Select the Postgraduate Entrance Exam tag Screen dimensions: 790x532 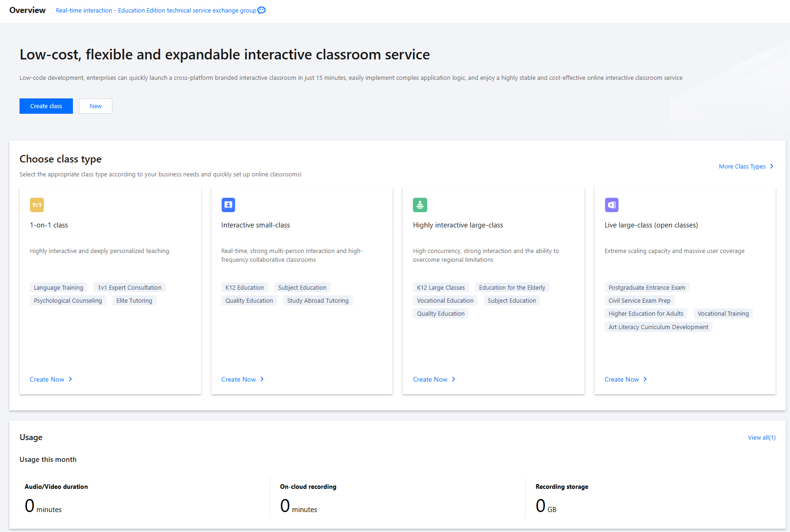(646, 288)
